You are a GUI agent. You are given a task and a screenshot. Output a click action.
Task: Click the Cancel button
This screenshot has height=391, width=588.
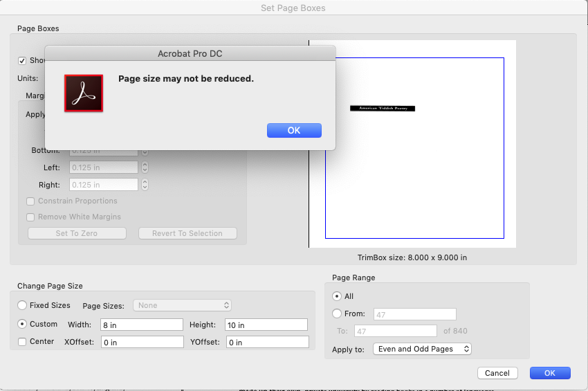click(x=497, y=373)
